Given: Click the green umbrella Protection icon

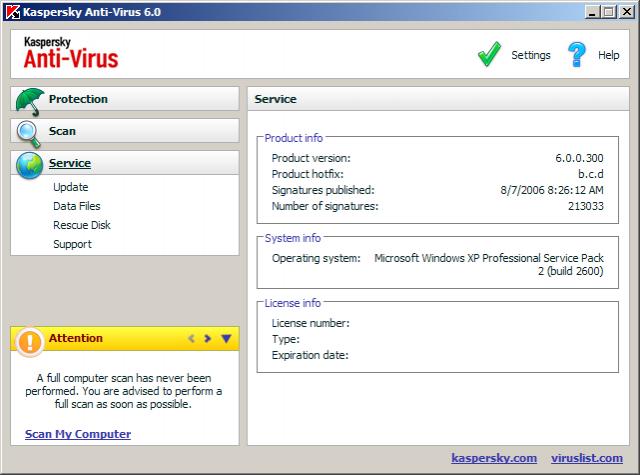Looking at the screenshot, I should [x=30, y=101].
